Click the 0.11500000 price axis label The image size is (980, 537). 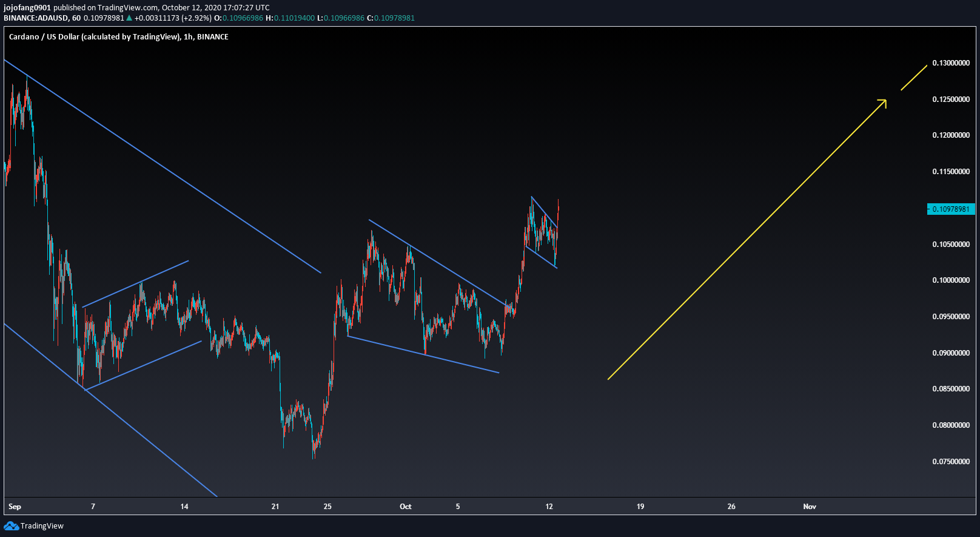[x=951, y=172]
